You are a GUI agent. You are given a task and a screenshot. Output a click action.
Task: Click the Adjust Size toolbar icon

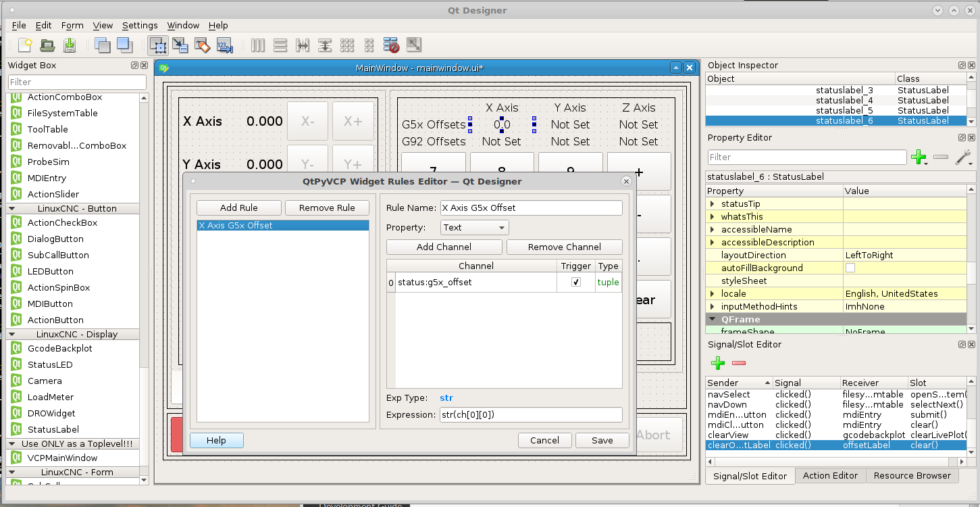pyautogui.click(x=413, y=45)
